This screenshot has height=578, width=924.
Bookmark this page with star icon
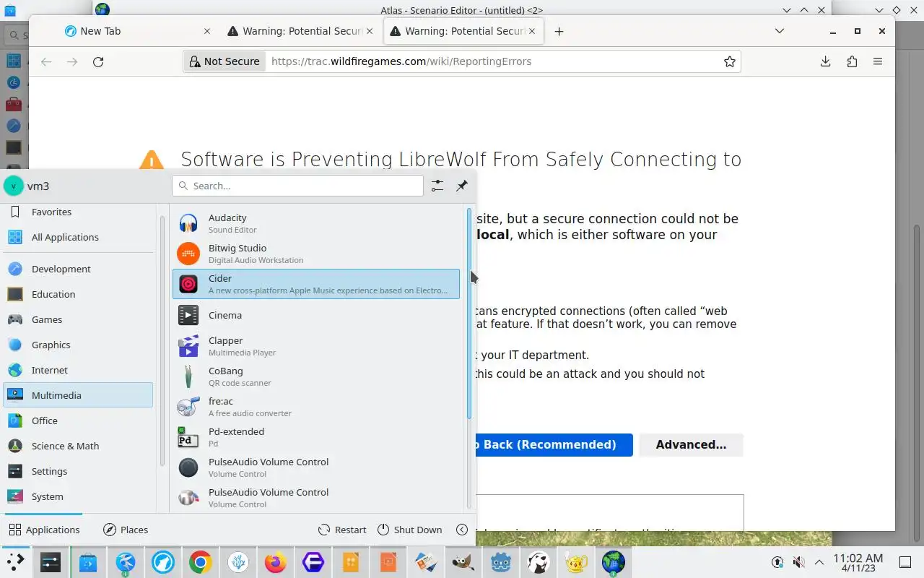(730, 61)
